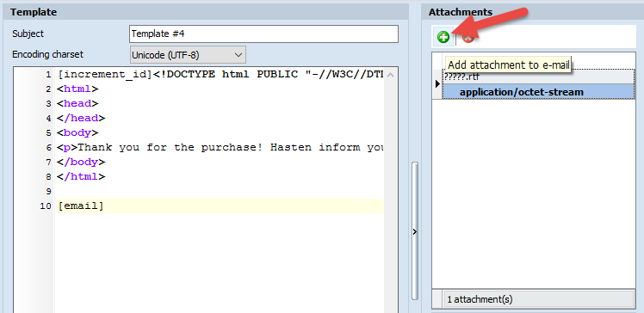The width and height of the screenshot is (644, 313).
Task: Place cursor on the [email] line
Action: [220, 206]
